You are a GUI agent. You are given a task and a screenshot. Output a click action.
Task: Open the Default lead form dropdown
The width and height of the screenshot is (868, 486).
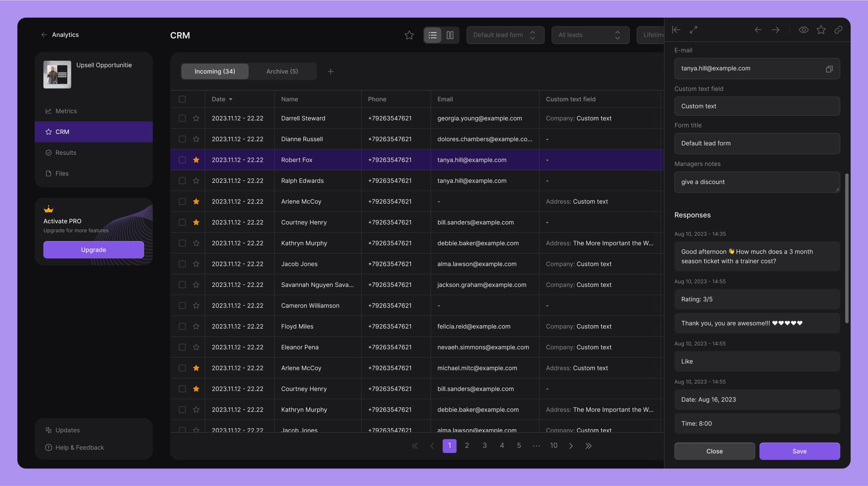pos(505,35)
